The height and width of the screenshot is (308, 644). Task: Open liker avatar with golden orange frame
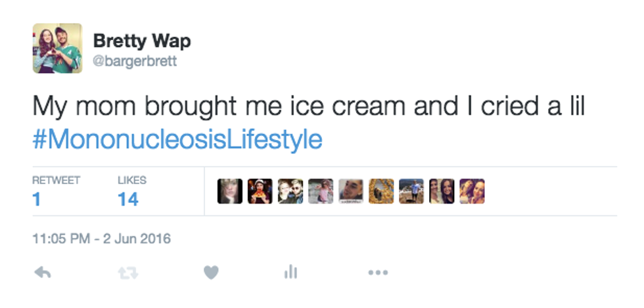[x=381, y=191]
